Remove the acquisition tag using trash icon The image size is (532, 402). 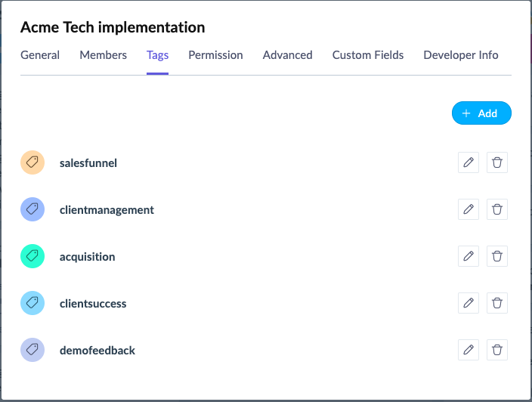[x=497, y=256]
